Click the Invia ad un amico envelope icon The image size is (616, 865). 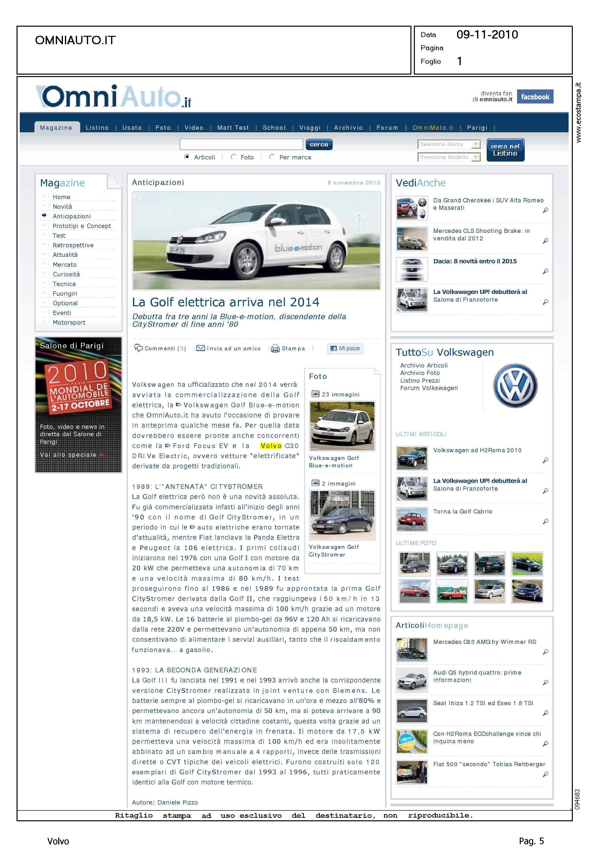click(x=201, y=348)
